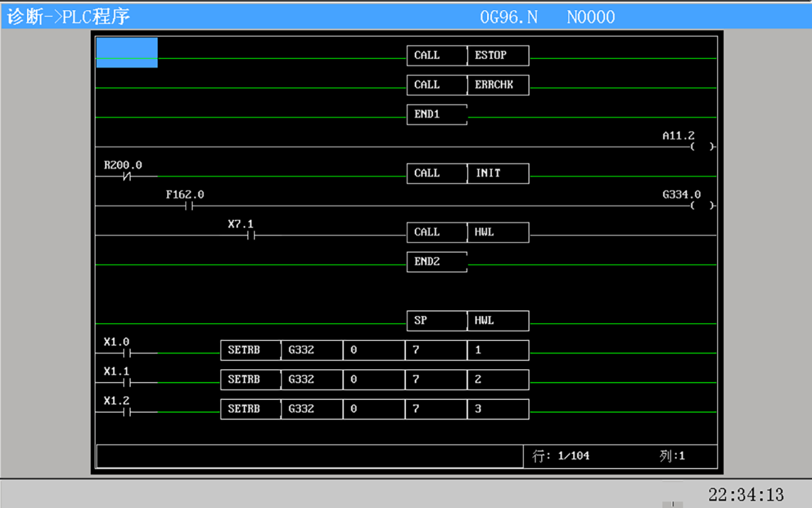The image size is (812, 508).
Task: Click the HWL box in CALL row
Action: point(498,232)
